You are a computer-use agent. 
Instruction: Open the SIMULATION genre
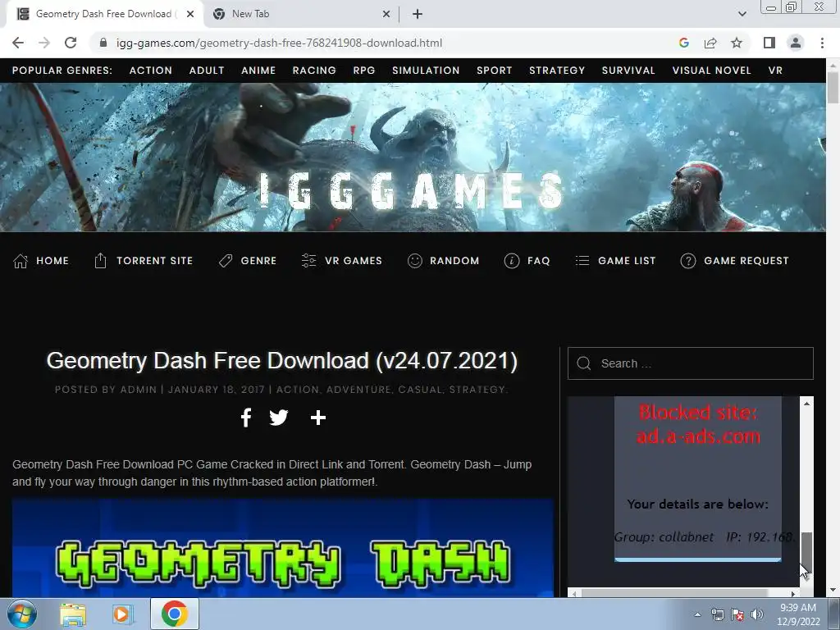coord(426,71)
